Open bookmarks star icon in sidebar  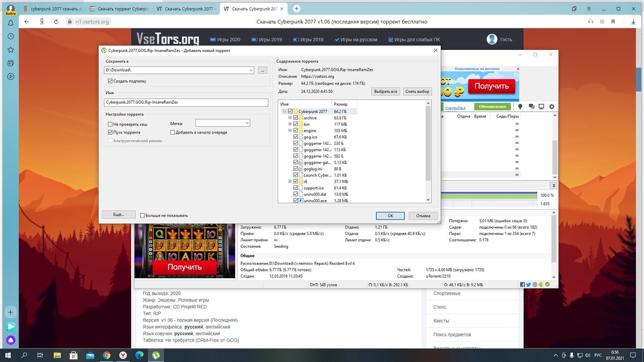point(11,50)
